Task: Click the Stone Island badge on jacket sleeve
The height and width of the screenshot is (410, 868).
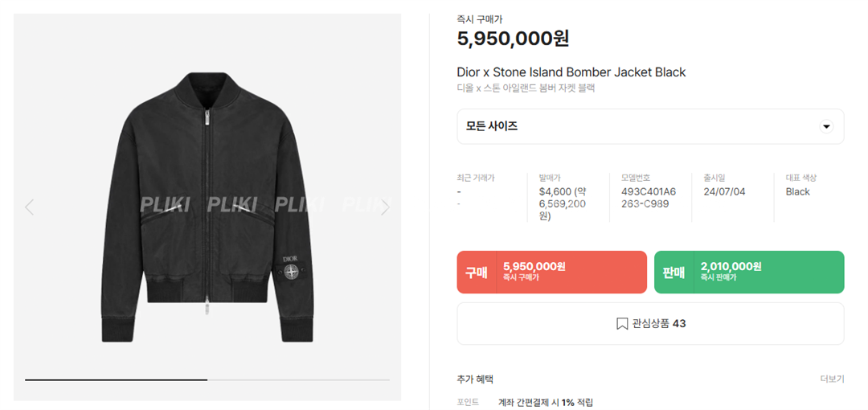Action: click(x=293, y=273)
